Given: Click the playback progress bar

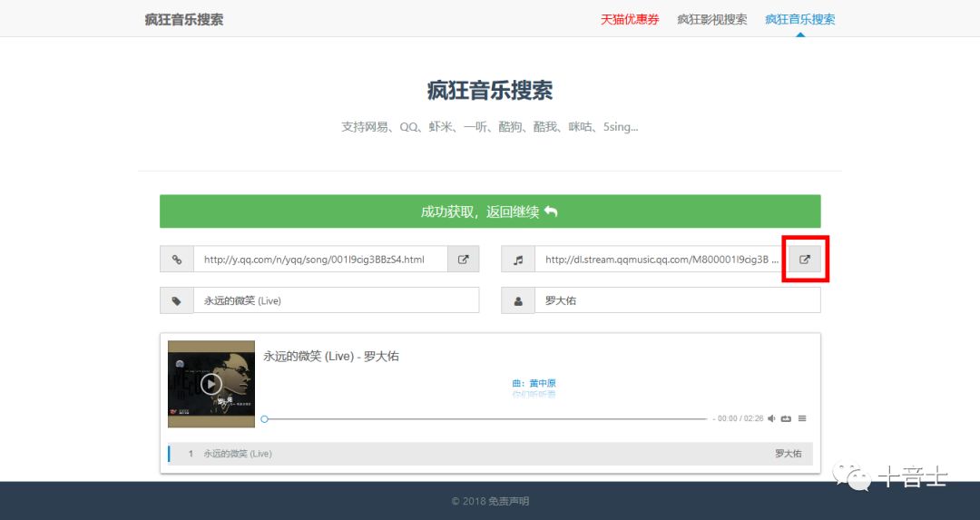Looking at the screenshot, I should pos(485,419).
